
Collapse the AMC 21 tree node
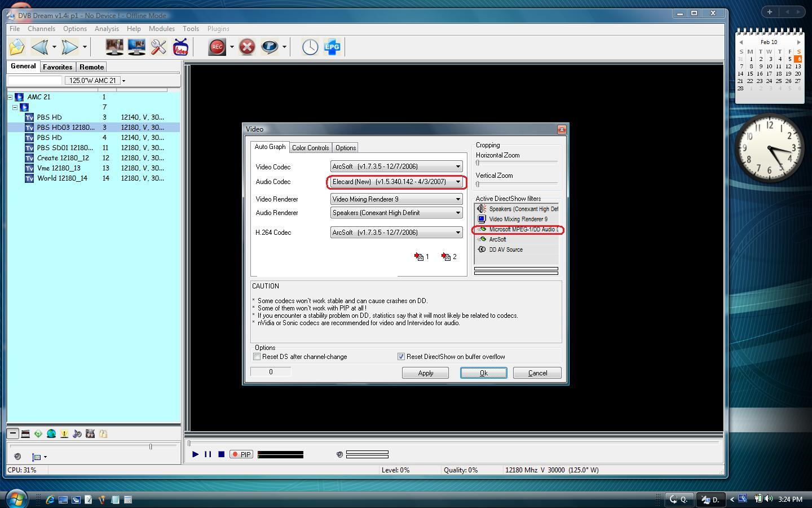point(10,97)
